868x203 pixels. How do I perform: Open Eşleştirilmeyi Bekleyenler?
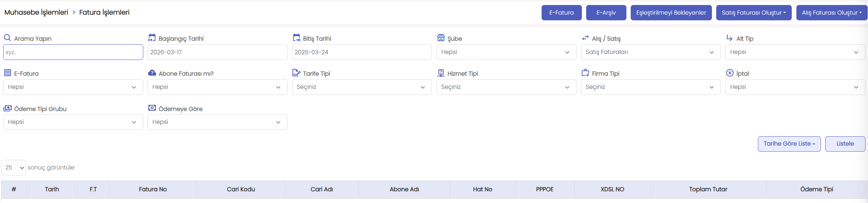[671, 13]
